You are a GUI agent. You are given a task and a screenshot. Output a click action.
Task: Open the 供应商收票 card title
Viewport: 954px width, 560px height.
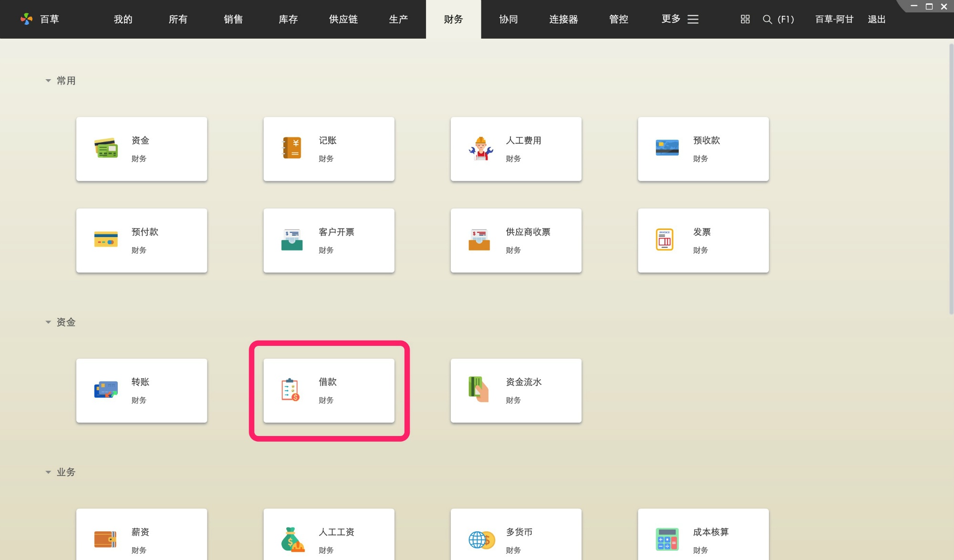coord(528,232)
